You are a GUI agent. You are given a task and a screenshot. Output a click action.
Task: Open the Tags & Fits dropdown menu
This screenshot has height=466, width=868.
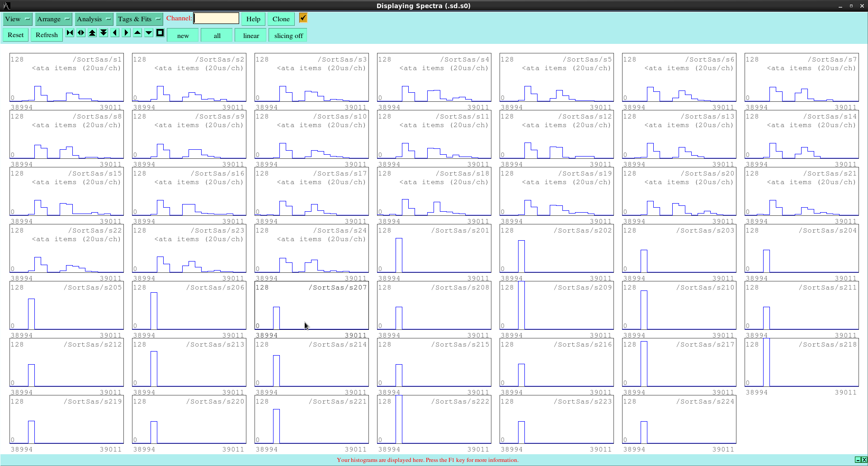[x=139, y=19]
